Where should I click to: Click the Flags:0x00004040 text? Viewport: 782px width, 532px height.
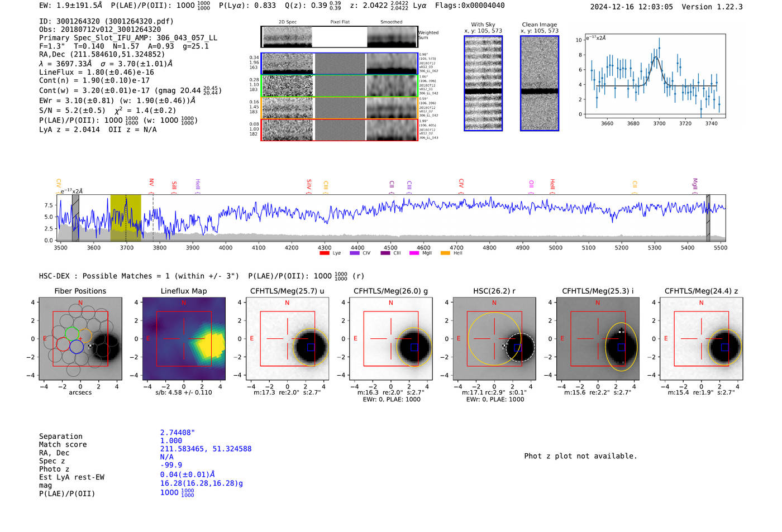point(470,6)
